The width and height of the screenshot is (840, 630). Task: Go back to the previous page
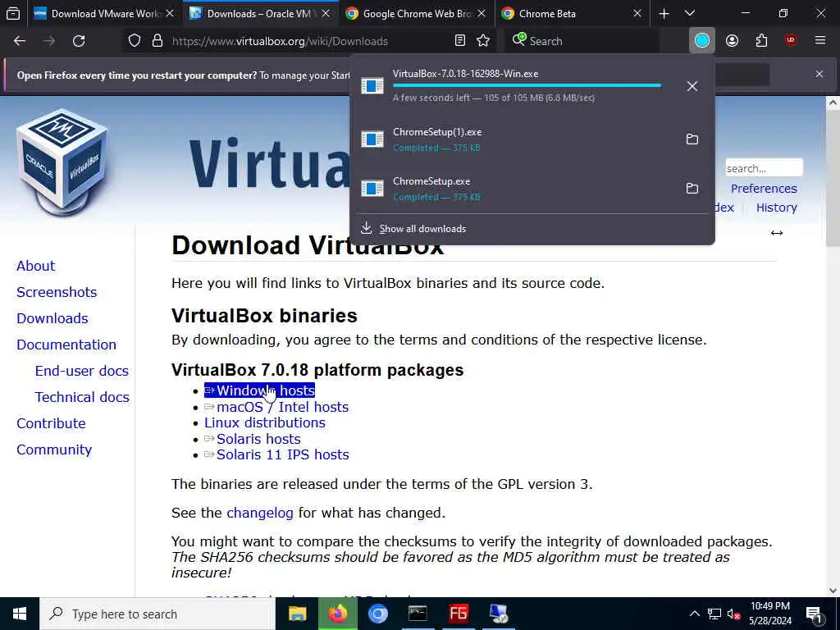coord(20,41)
